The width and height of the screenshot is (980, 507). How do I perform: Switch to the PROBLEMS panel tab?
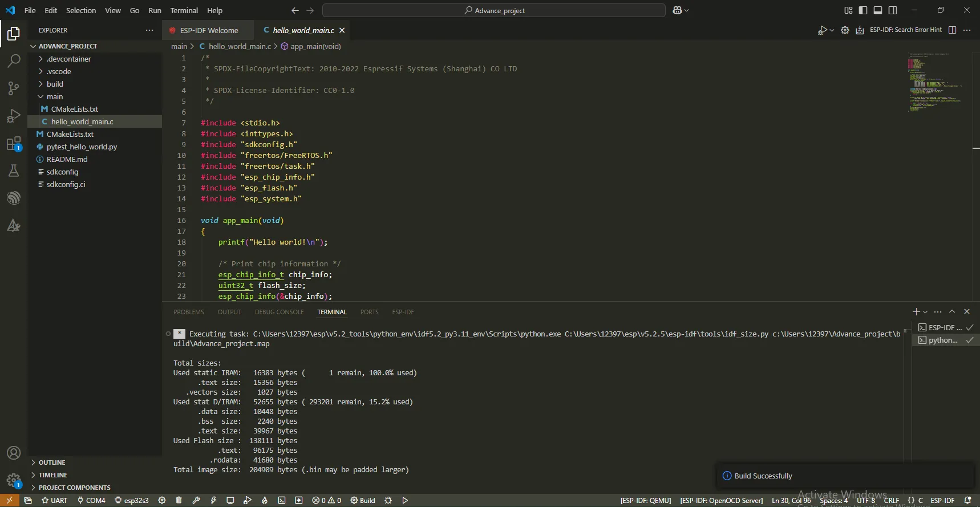click(x=188, y=312)
